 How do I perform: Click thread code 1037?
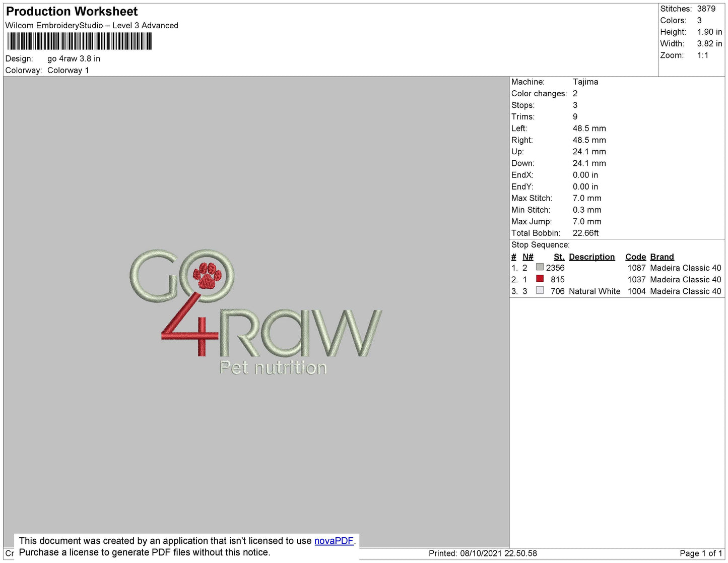pos(637,280)
